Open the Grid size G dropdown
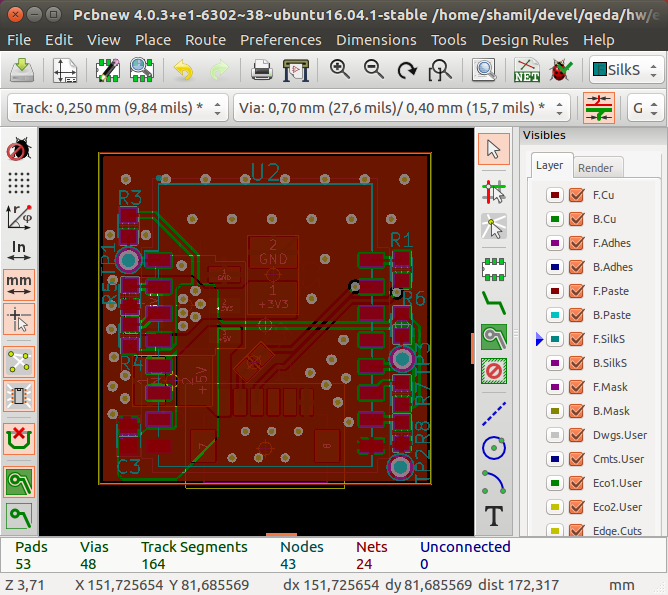The width and height of the screenshot is (668, 595). (x=645, y=108)
